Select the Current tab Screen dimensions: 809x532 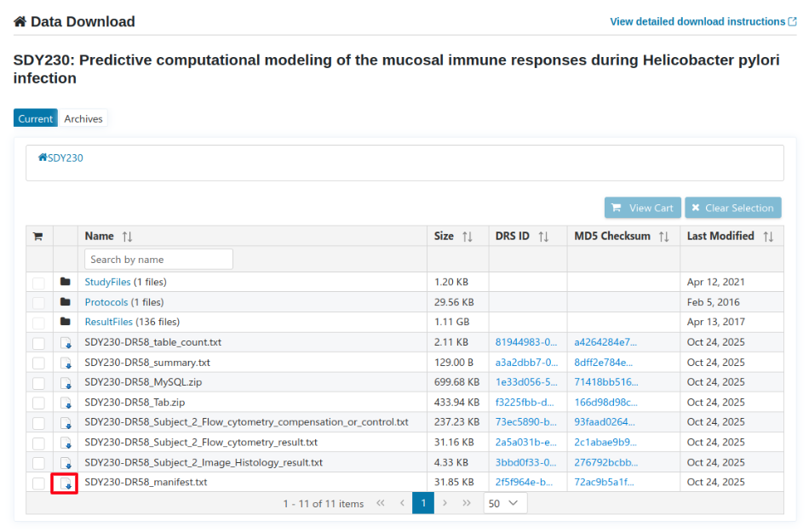pyautogui.click(x=35, y=118)
